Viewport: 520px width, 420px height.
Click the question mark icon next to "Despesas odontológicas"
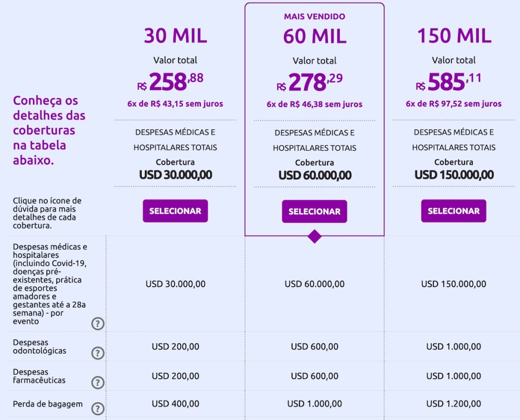tap(97, 353)
